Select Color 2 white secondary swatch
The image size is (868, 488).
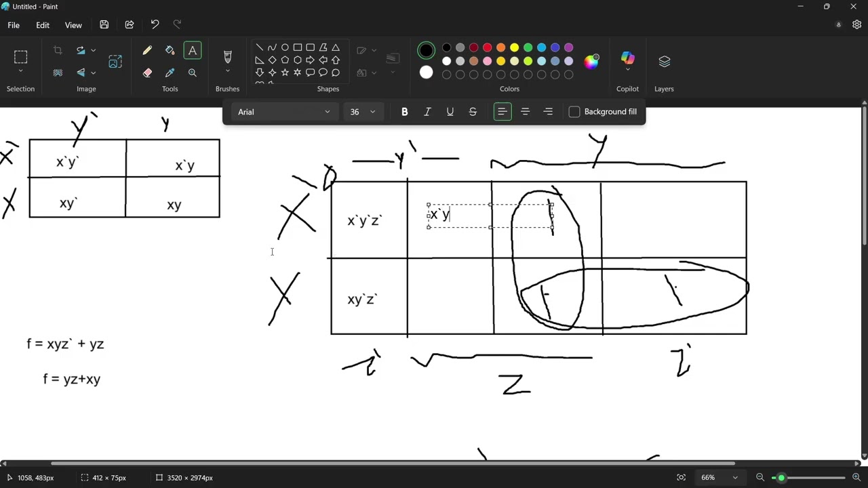(426, 73)
